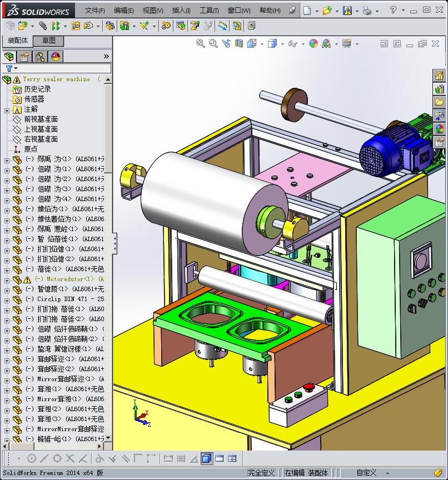Screen dimensions: 448x480
Task: Click the collapse handle of the tree panel
Action: (115, 243)
